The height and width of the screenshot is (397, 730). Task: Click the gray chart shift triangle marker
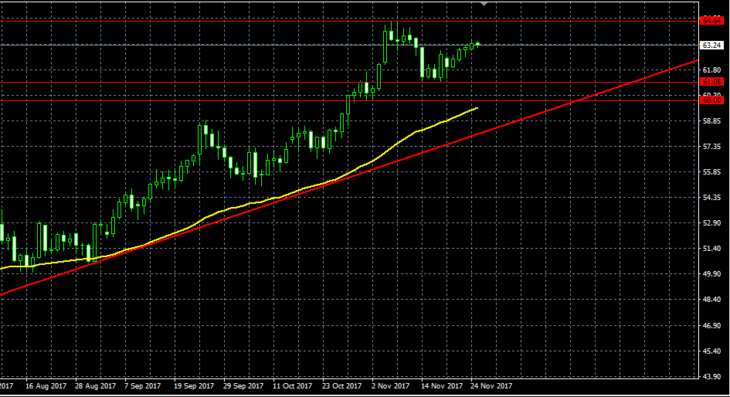click(x=484, y=4)
